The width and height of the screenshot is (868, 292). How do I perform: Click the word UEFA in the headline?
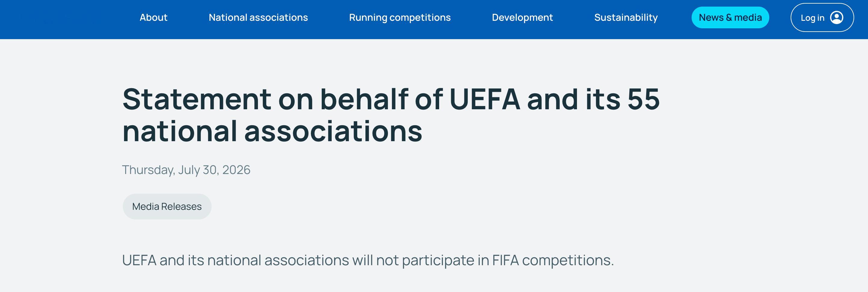click(485, 99)
